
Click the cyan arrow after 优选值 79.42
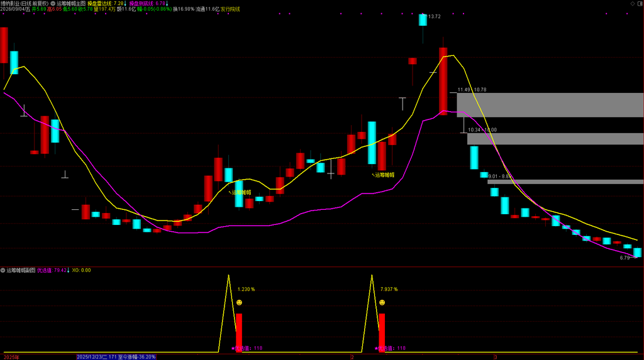68,270
